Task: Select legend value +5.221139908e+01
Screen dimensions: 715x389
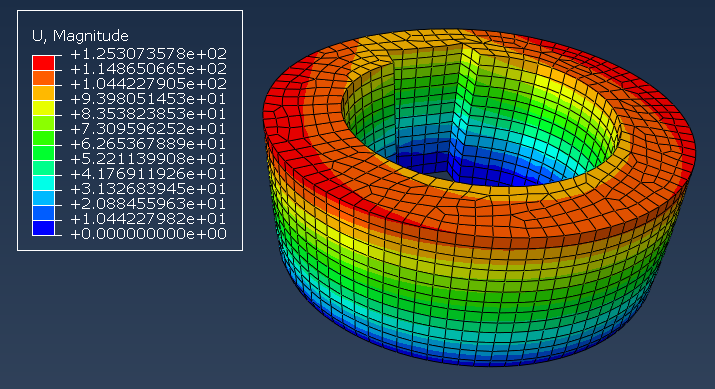Action: 149,159
